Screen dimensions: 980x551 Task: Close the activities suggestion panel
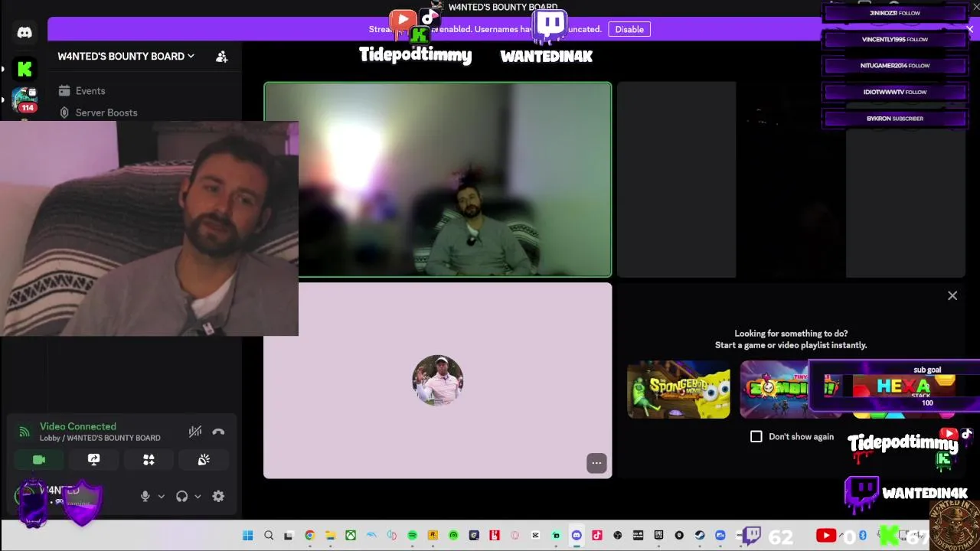tap(952, 295)
